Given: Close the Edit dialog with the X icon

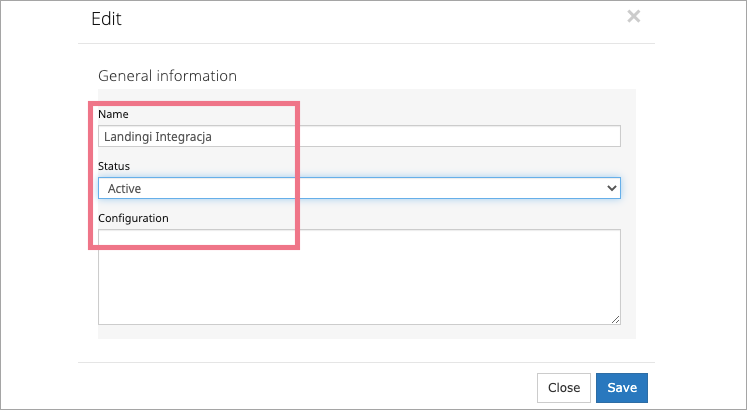Looking at the screenshot, I should click(x=633, y=16).
